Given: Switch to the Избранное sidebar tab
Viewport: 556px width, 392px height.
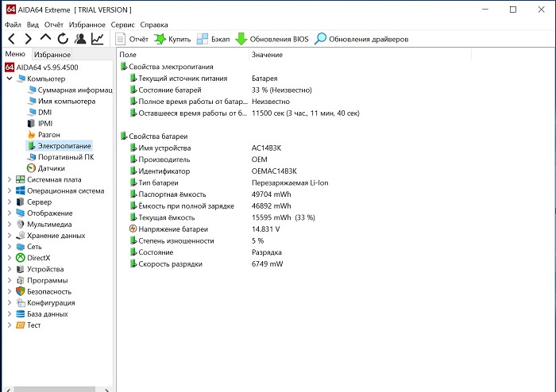Looking at the screenshot, I should (x=52, y=55).
